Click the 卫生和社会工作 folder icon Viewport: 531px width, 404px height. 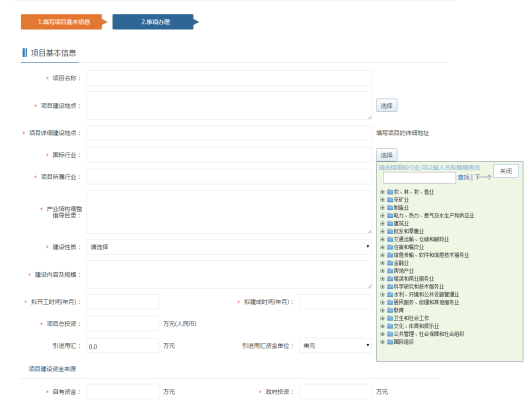pos(390,318)
